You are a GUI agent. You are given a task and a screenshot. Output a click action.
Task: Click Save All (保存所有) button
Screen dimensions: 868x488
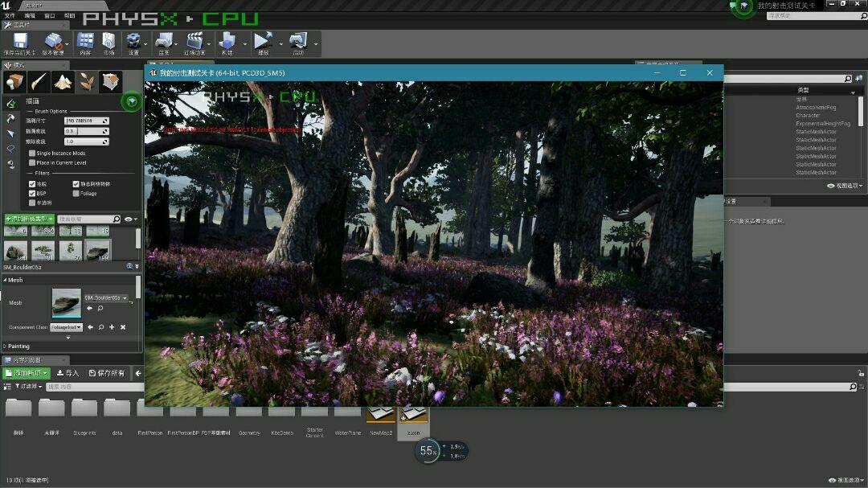pos(107,373)
